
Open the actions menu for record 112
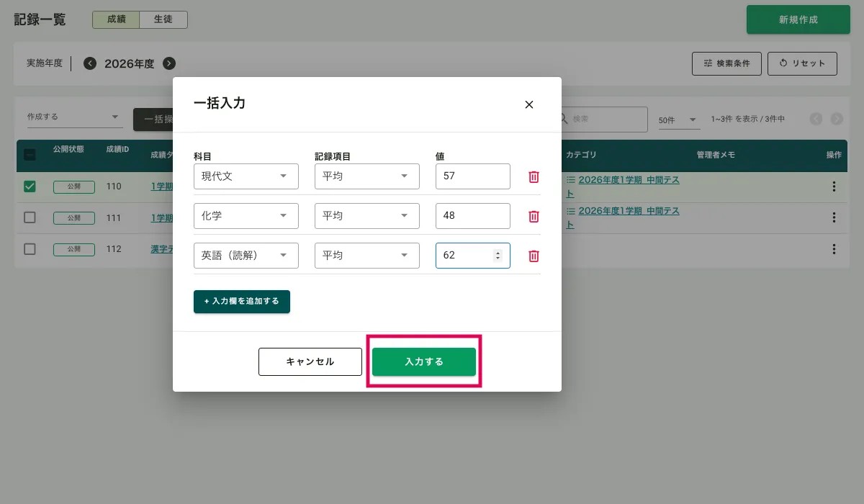(x=834, y=249)
